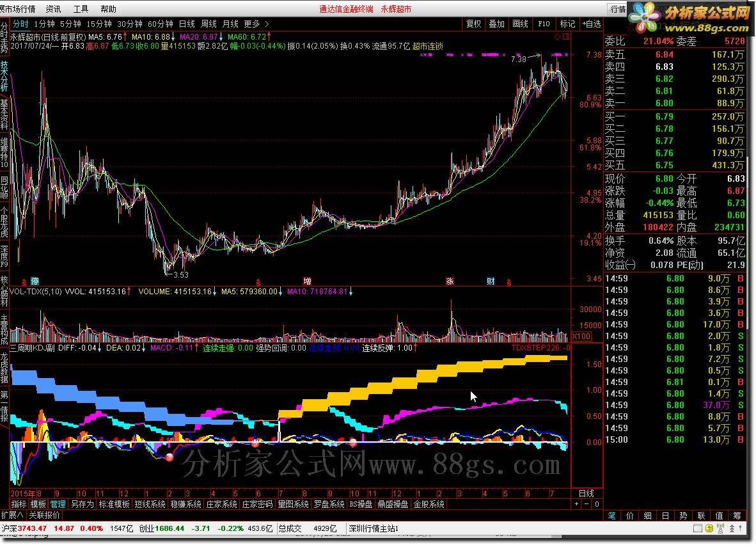
Task: Switch to the 分时 intraday view
Action: click(x=20, y=24)
